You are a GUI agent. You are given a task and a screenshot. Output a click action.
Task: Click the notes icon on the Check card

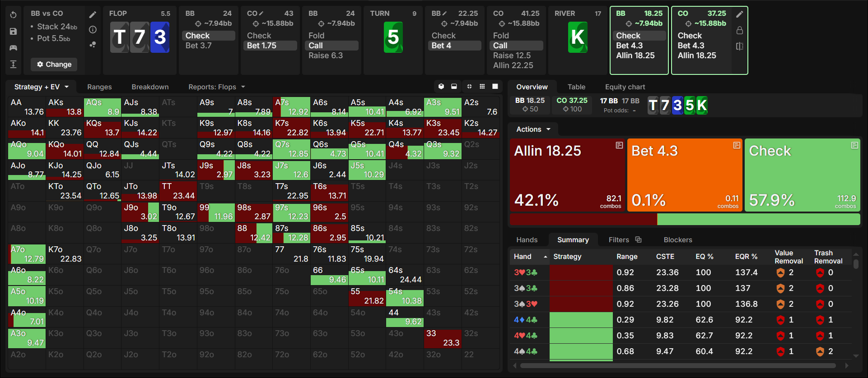pyautogui.click(x=854, y=145)
